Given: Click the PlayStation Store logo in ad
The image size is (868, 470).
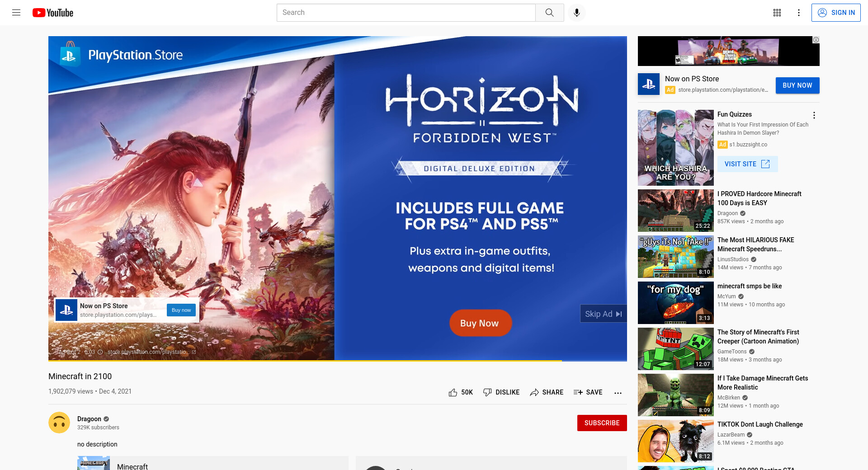Looking at the screenshot, I should pyautogui.click(x=122, y=55).
